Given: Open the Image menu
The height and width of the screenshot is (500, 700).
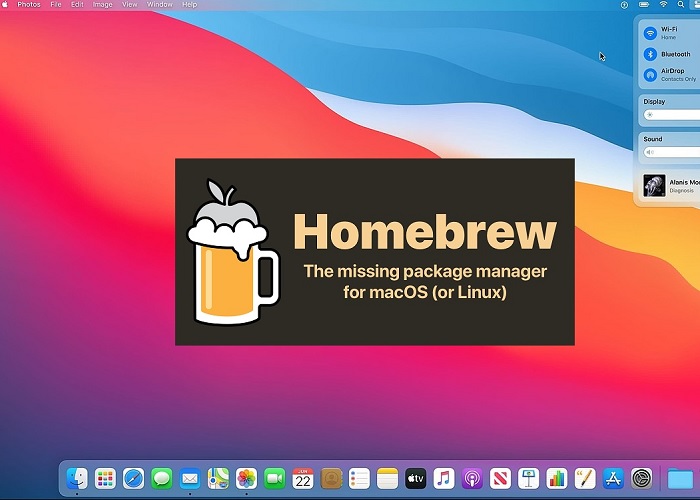Looking at the screenshot, I should pyautogui.click(x=102, y=4).
